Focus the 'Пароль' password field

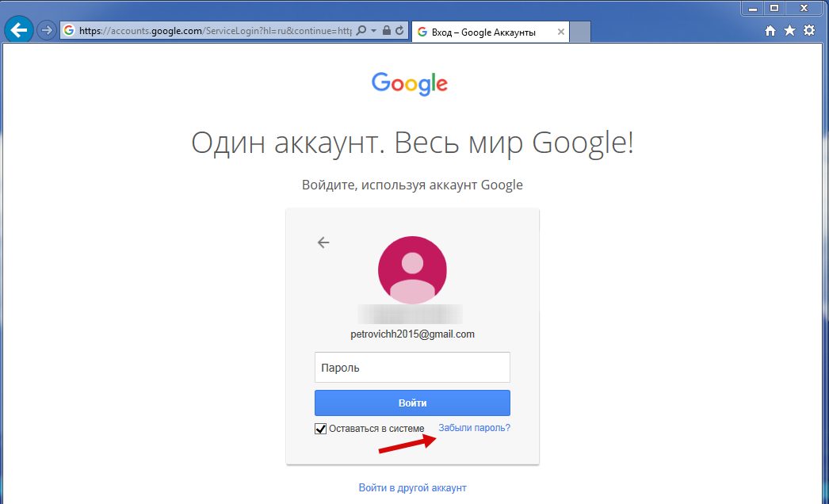tap(412, 367)
